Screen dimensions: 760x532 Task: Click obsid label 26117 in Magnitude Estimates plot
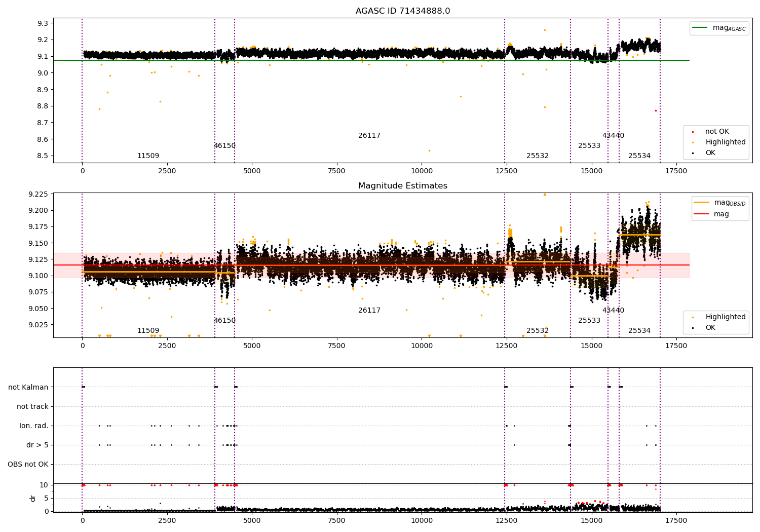[369, 311]
